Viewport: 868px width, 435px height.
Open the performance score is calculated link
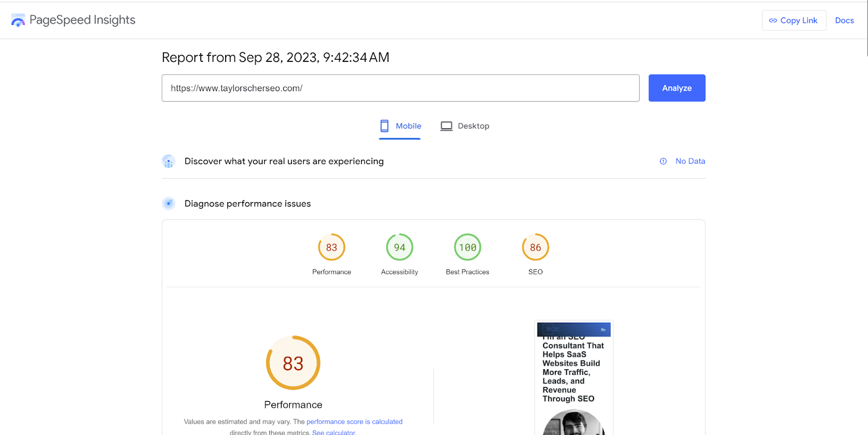coord(355,421)
